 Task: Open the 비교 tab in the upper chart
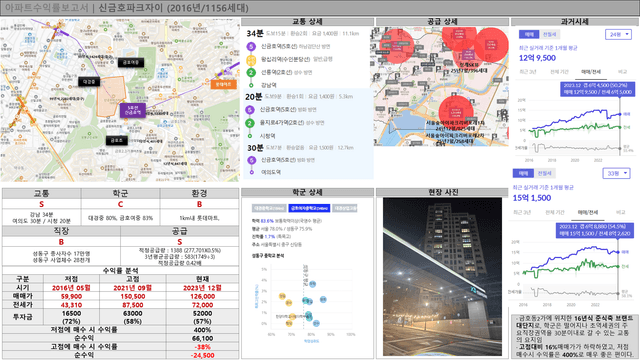click(622, 72)
